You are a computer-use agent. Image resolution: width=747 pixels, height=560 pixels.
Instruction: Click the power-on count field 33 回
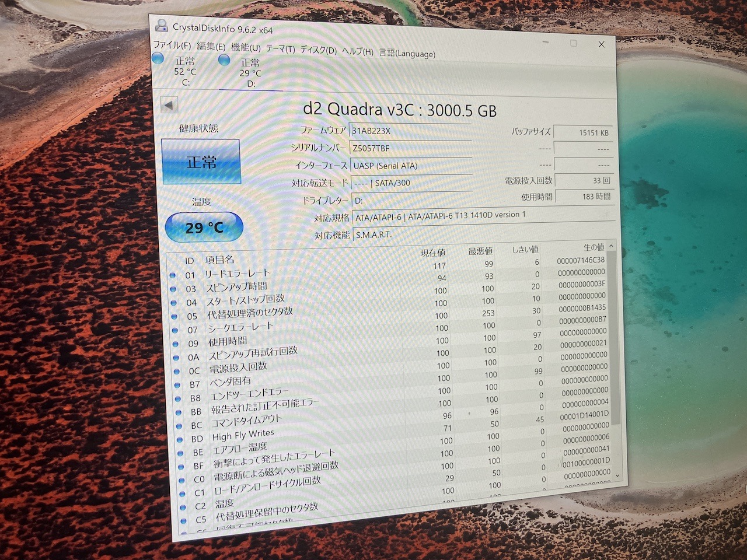pos(583,181)
